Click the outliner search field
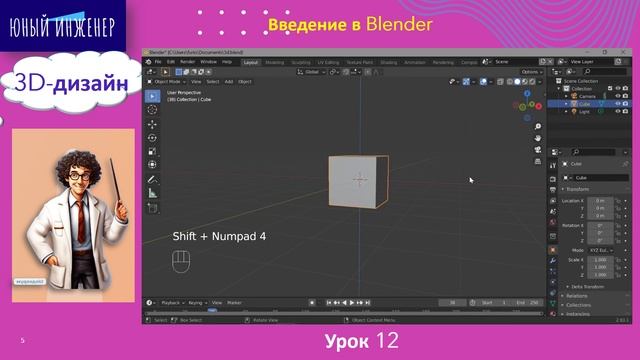Image resolution: width=640 pixels, height=360 pixels. pos(605,72)
